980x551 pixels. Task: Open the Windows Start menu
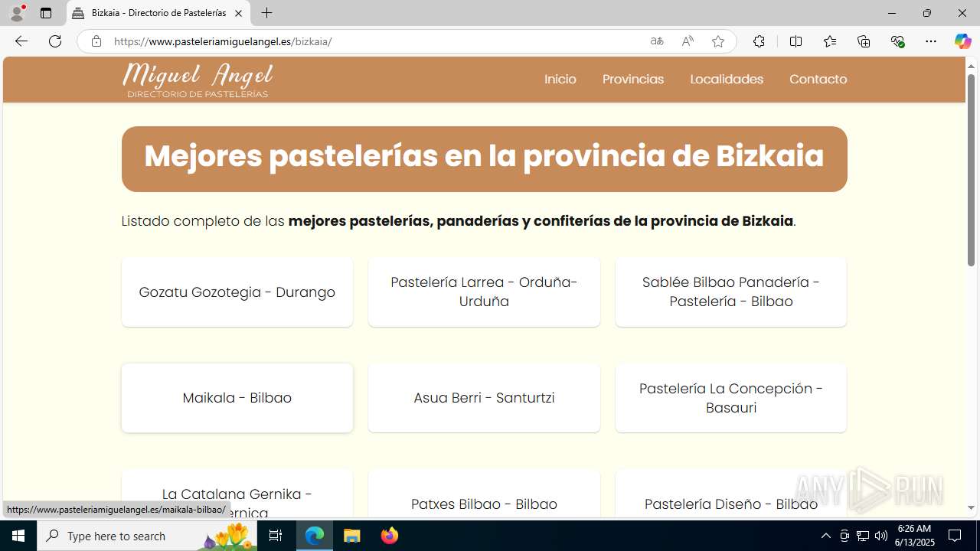click(18, 536)
